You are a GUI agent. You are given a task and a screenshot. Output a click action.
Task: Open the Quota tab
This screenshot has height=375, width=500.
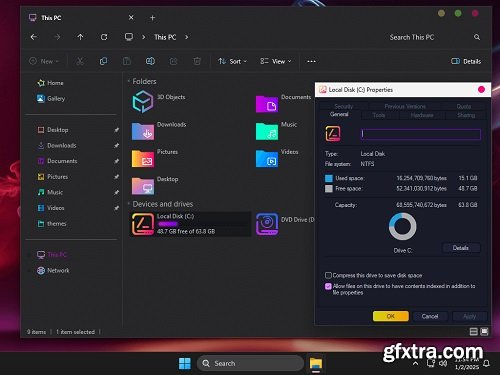(x=464, y=106)
